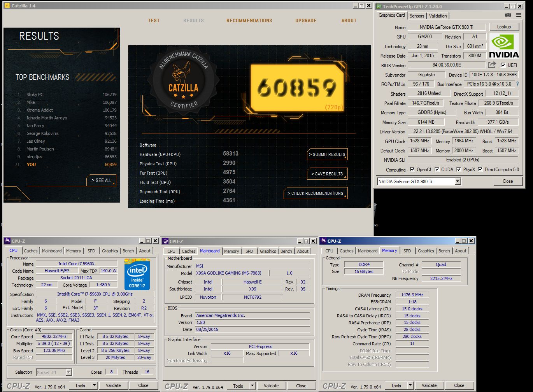533x392 pixels.
Task: Switch to Graphics tab in CPU-Z Memory window
Action: click(x=426, y=251)
